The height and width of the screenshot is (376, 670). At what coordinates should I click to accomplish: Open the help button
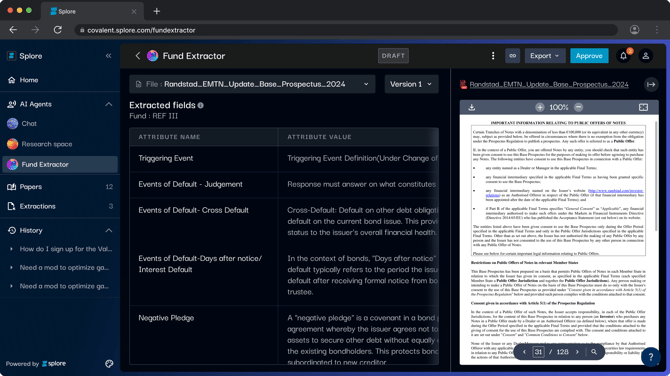(650, 356)
